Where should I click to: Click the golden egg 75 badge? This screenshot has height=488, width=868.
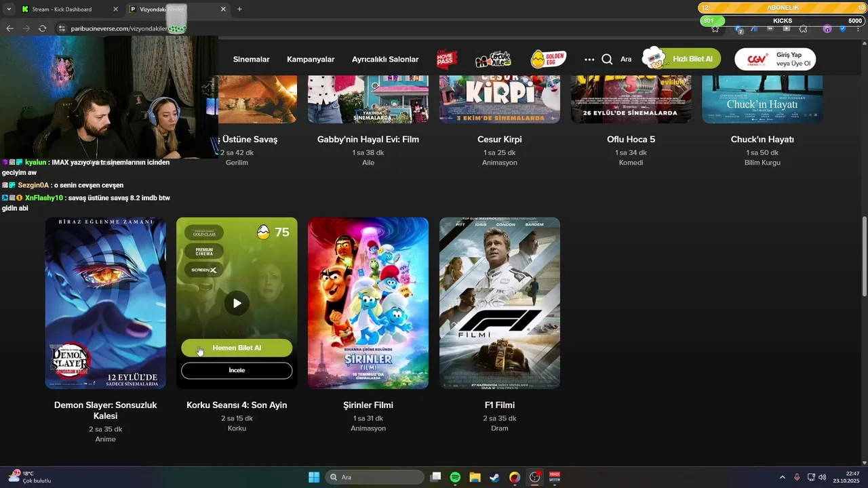(x=273, y=232)
